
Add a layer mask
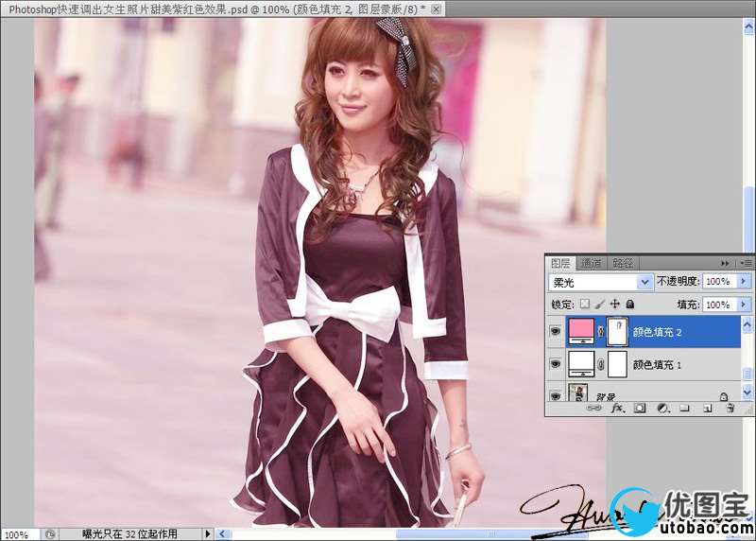tap(640, 409)
